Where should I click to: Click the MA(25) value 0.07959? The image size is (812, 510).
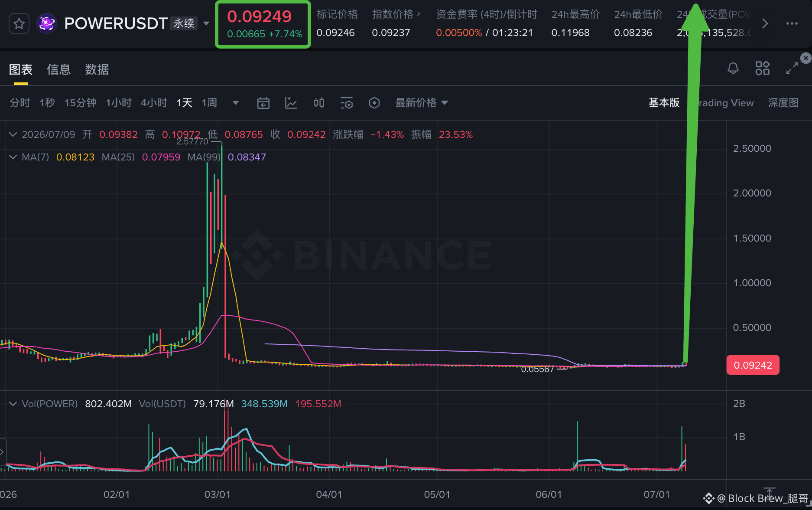click(161, 157)
